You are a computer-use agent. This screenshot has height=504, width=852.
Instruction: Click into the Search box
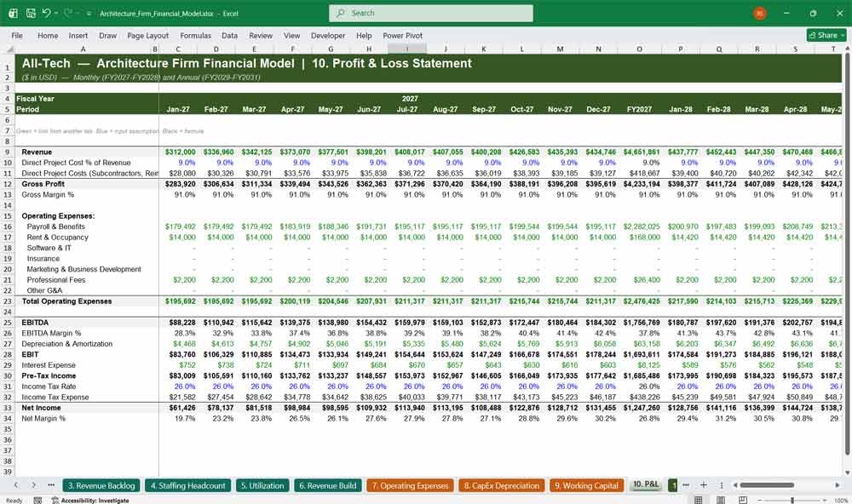(430, 13)
